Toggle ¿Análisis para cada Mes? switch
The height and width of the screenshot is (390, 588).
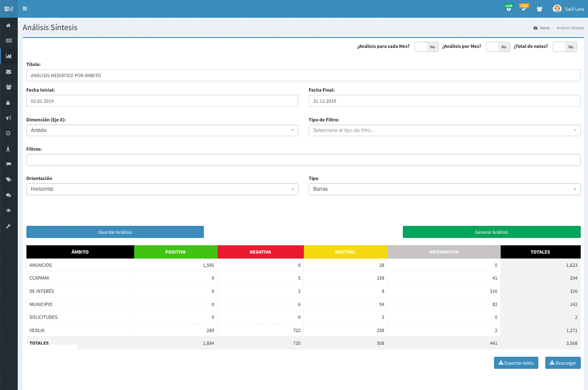point(426,46)
